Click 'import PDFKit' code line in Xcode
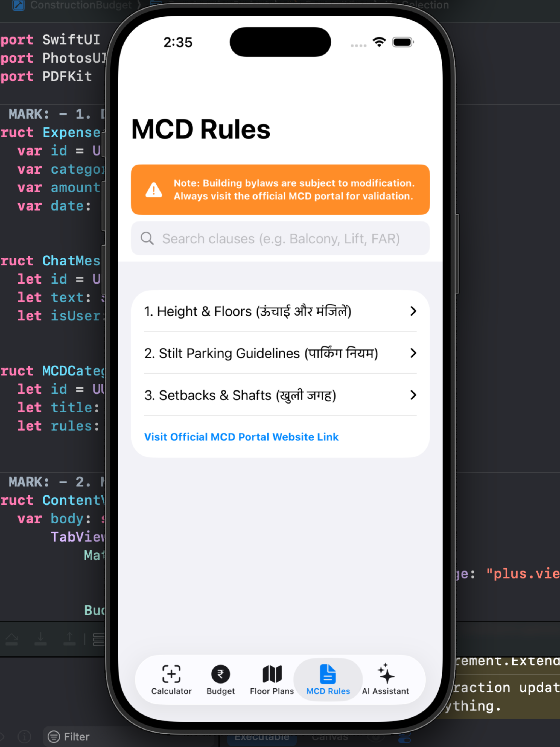This screenshot has height=747, width=560. 46,76
